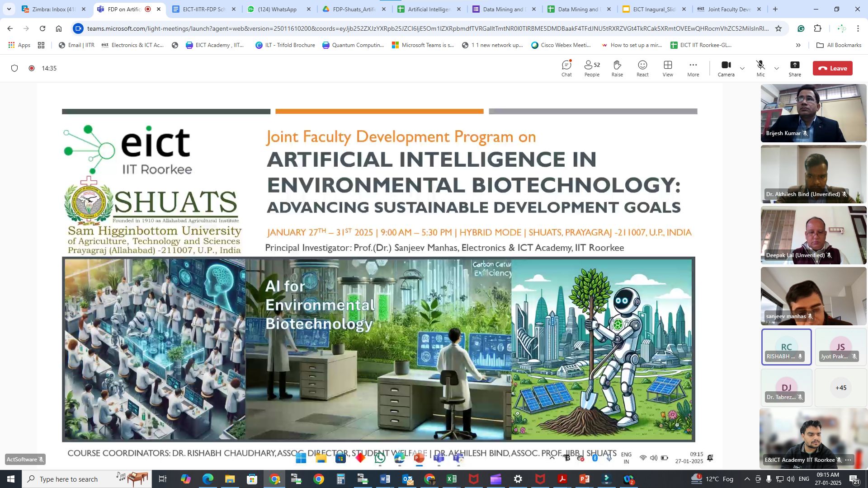The height and width of the screenshot is (488, 868).
Task: Share your screen content
Action: coord(794,68)
